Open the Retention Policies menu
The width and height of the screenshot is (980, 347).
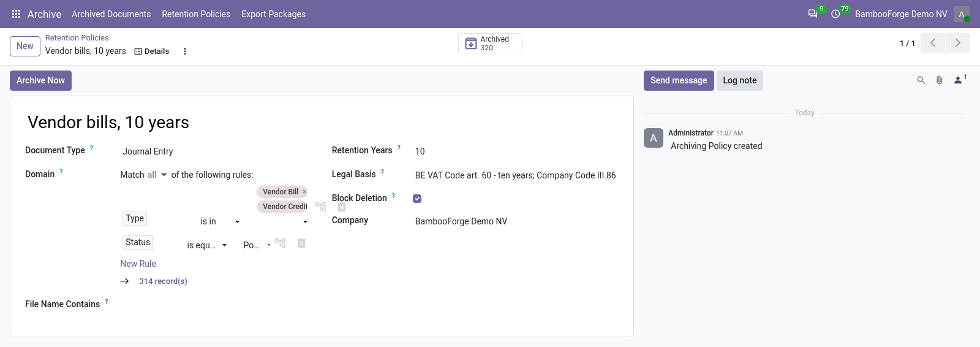(196, 14)
